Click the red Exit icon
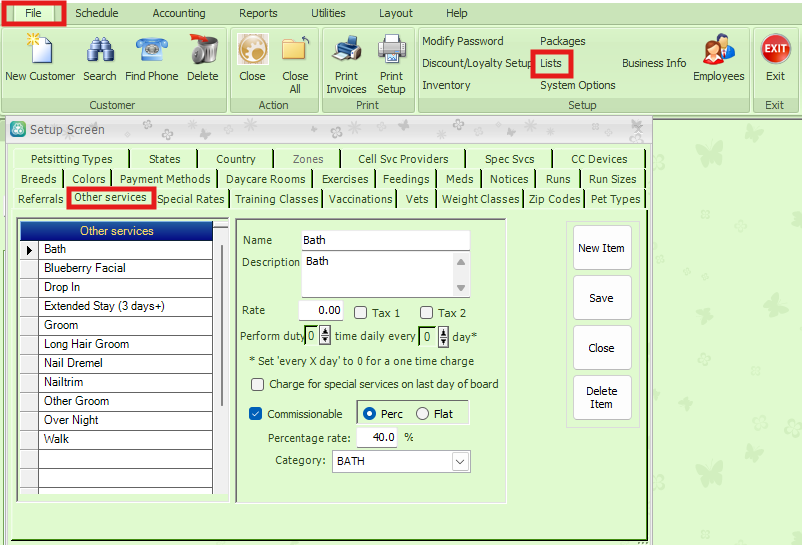The width and height of the screenshot is (802, 545). tap(775, 48)
